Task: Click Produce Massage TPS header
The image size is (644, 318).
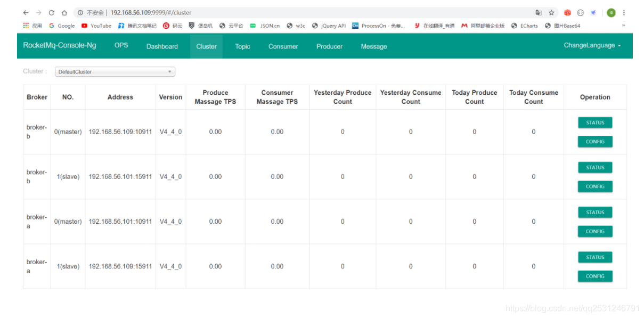Action: pyautogui.click(x=215, y=97)
